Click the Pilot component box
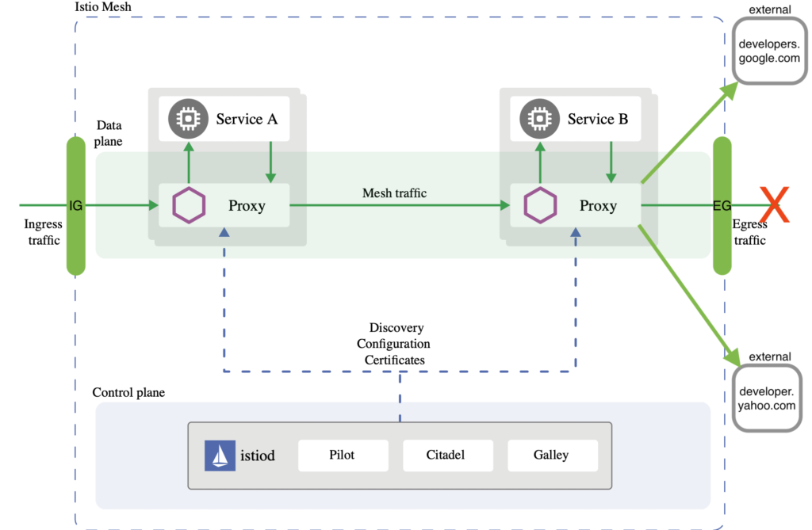812x530 pixels. pos(343,456)
